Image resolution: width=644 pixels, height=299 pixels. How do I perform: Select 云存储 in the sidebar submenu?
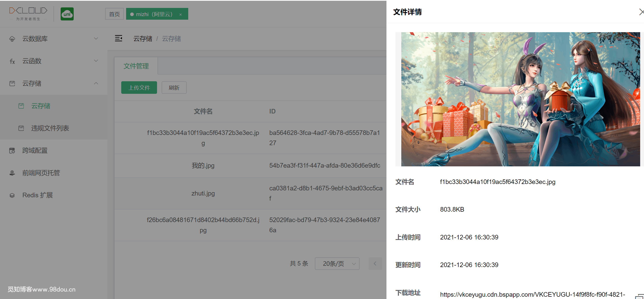tap(54, 106)
